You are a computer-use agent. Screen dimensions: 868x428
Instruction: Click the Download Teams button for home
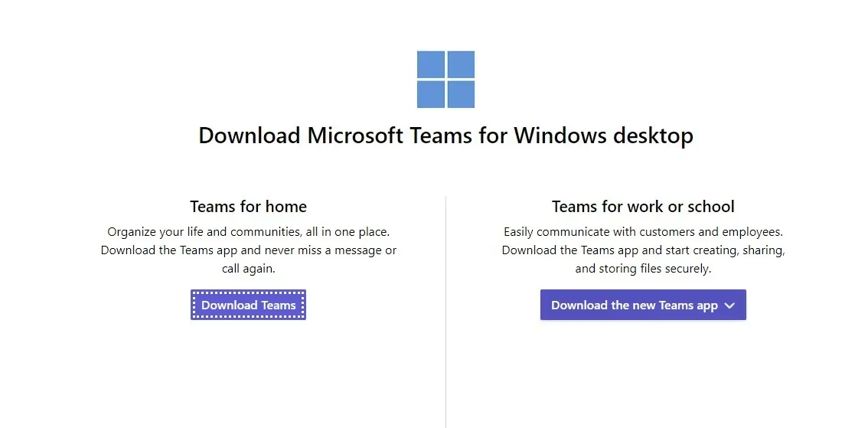(248, 305)
